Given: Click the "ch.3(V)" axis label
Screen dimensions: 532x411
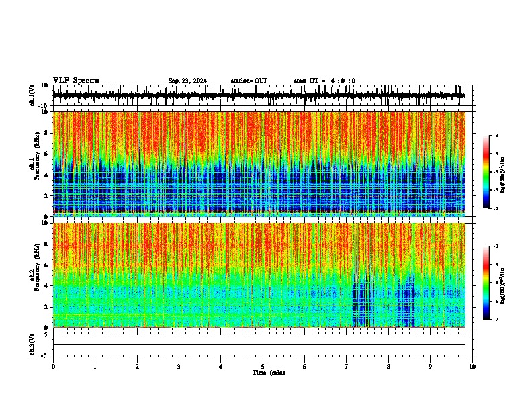Looking at the screenshot, I should coord(32,345).
